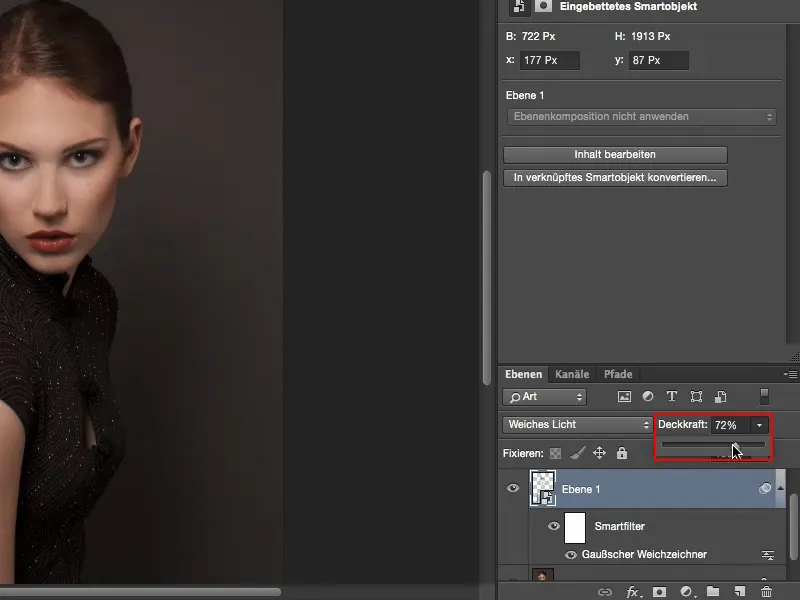Filter layers by adjustment layers

[648, 397]
